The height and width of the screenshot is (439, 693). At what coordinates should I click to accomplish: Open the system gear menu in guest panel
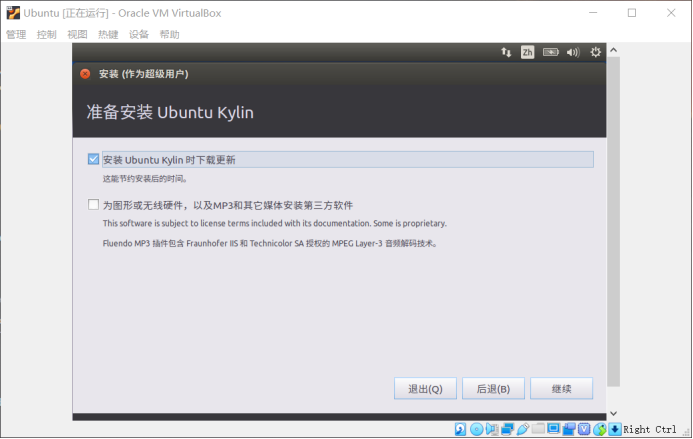click(595, 52)
